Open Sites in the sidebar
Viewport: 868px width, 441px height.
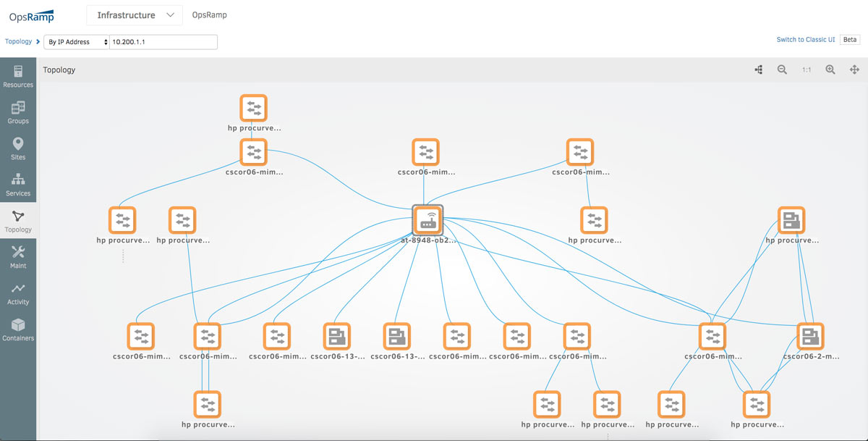pos(18,148)
